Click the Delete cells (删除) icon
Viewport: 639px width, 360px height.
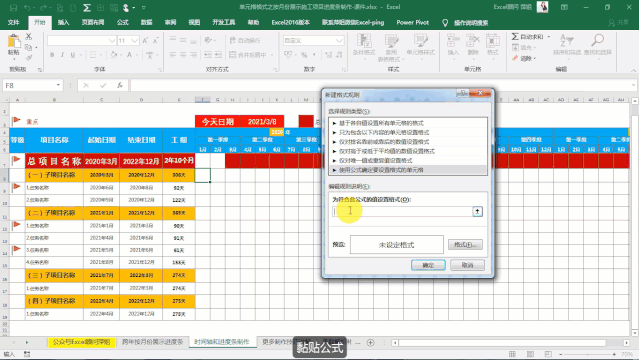tap(473, 41)
